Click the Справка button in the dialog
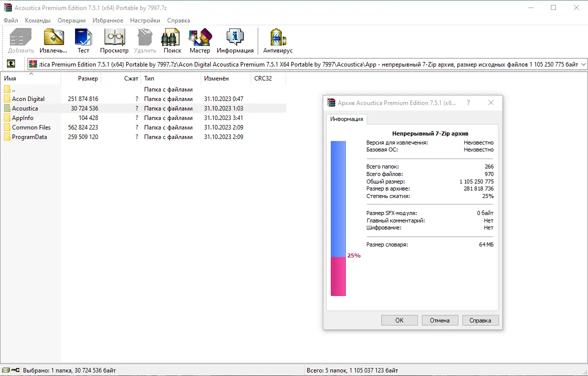This screenshot has width=588, height=376. click(x=480, y=320)
